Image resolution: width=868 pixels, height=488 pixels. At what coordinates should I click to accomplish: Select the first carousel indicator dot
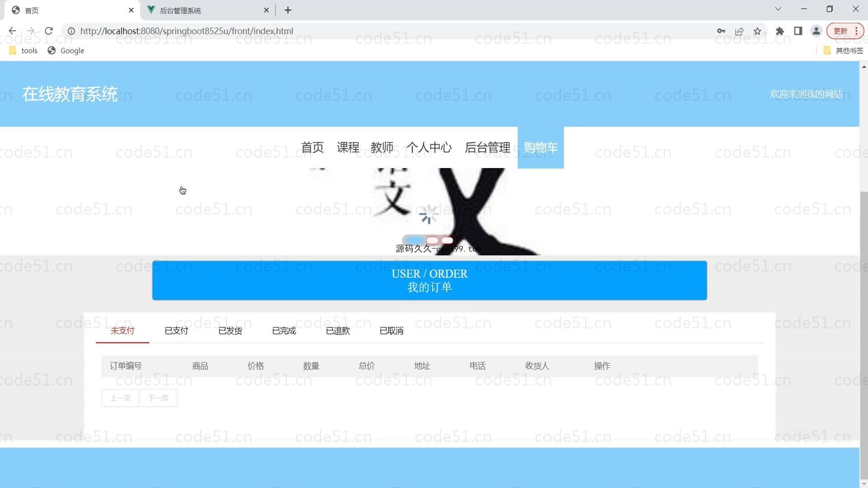(x=415, y=240)
